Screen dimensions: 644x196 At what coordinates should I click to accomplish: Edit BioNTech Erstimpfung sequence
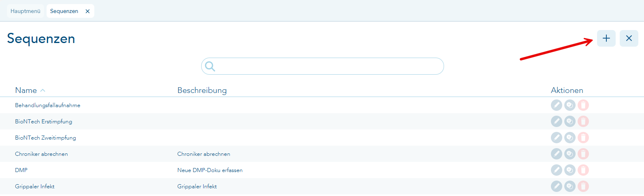coord(557,121)
